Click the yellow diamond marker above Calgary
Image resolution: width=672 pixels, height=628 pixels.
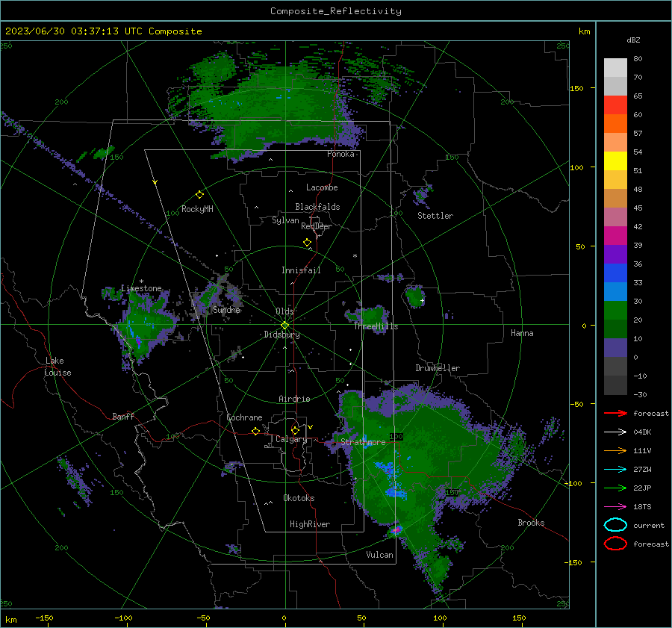pos(295,430)
